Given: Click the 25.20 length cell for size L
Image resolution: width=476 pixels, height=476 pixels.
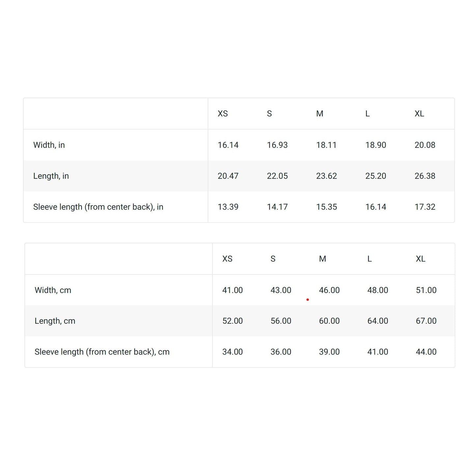Looking at the screenshot, I should click(376, 176).
